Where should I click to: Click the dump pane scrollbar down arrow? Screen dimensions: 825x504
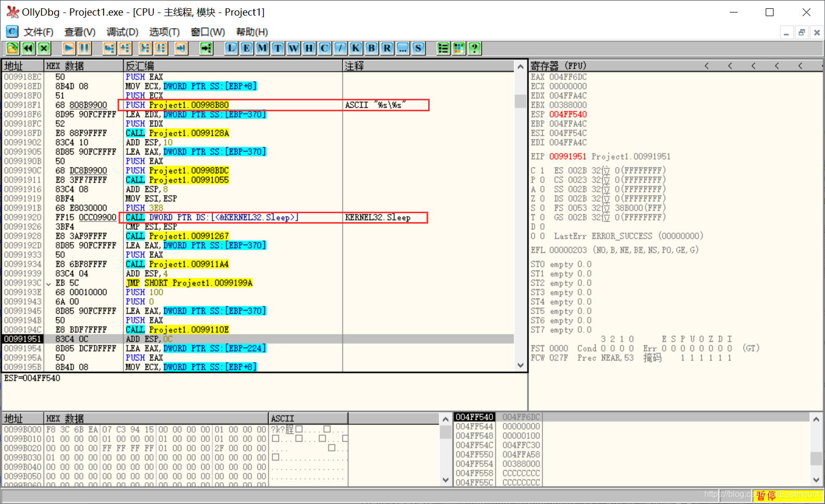coord(446,480)
